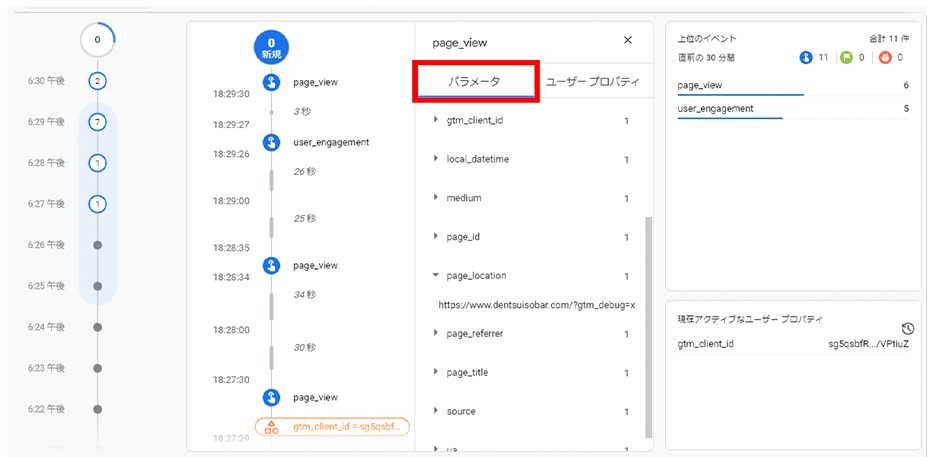Close the page_view detail panel

click(628, 40)
